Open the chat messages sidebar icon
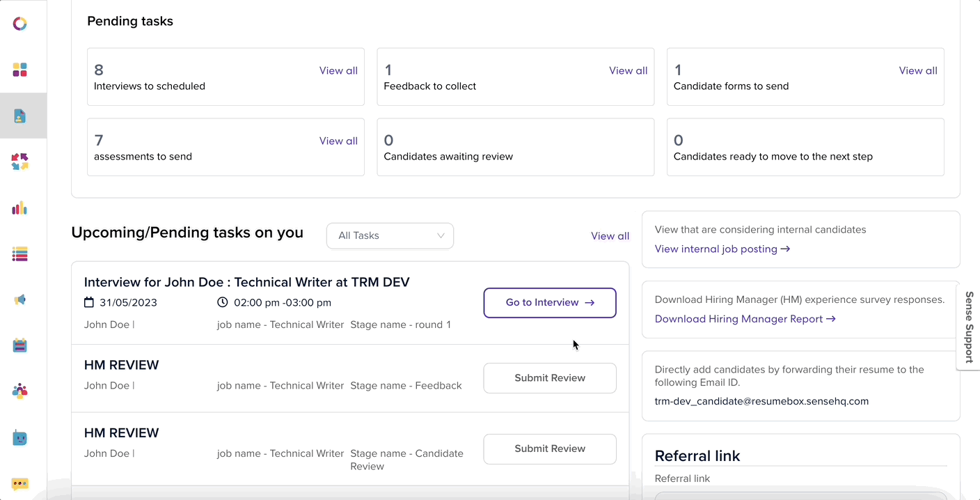The width and height of the screenshot is (980, 500). [20, 484]
